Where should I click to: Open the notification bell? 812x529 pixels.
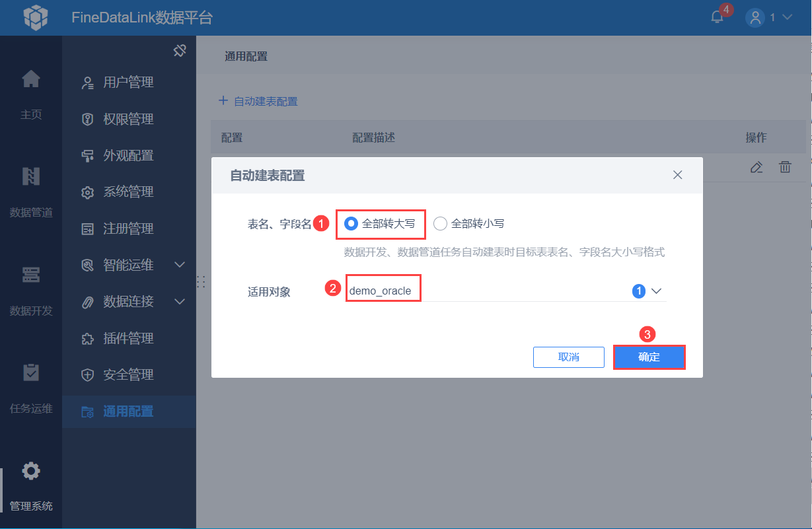718,17
